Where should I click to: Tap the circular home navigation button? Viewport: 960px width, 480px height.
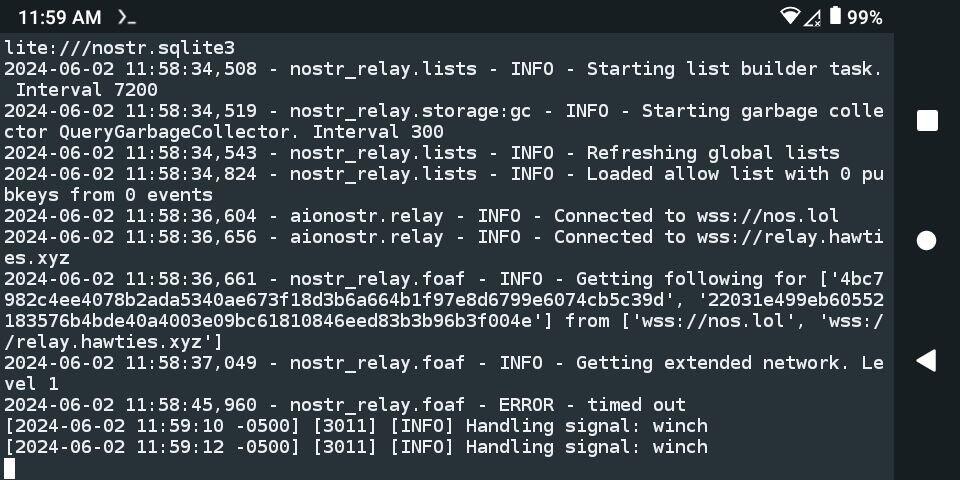(927, 241)
